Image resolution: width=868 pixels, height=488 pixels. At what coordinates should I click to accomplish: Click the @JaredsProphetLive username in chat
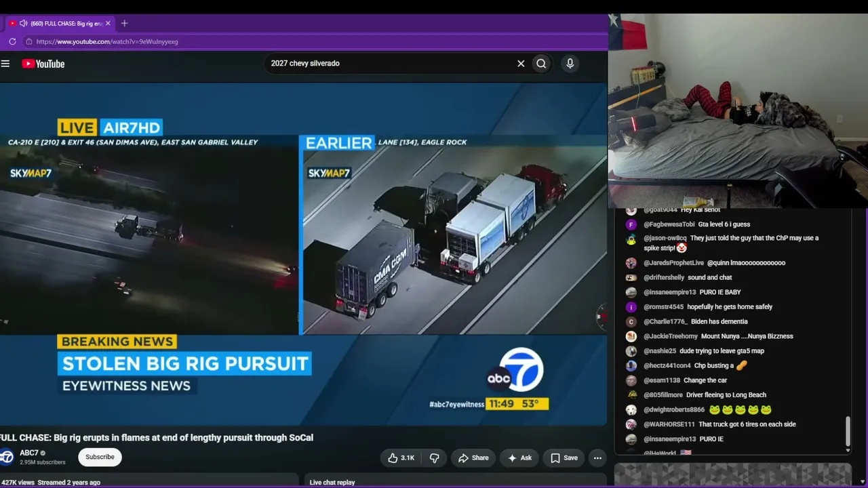point(674,263)
